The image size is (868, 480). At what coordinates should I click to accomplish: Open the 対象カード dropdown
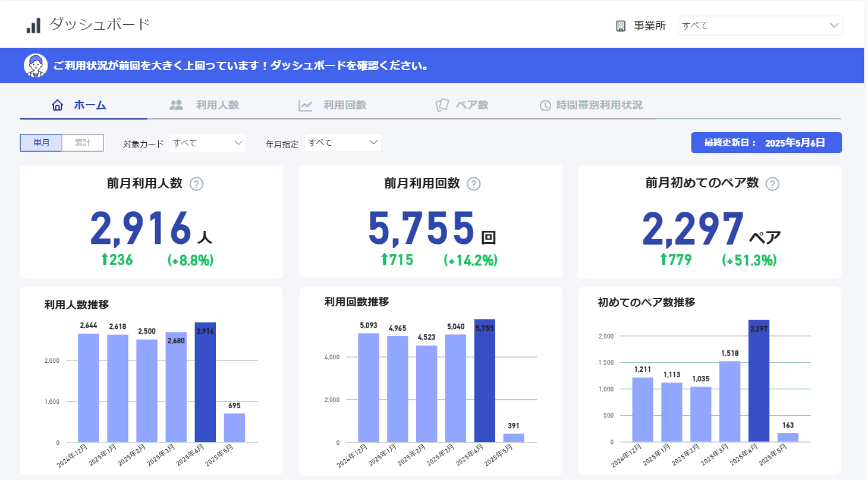(207, 143)
